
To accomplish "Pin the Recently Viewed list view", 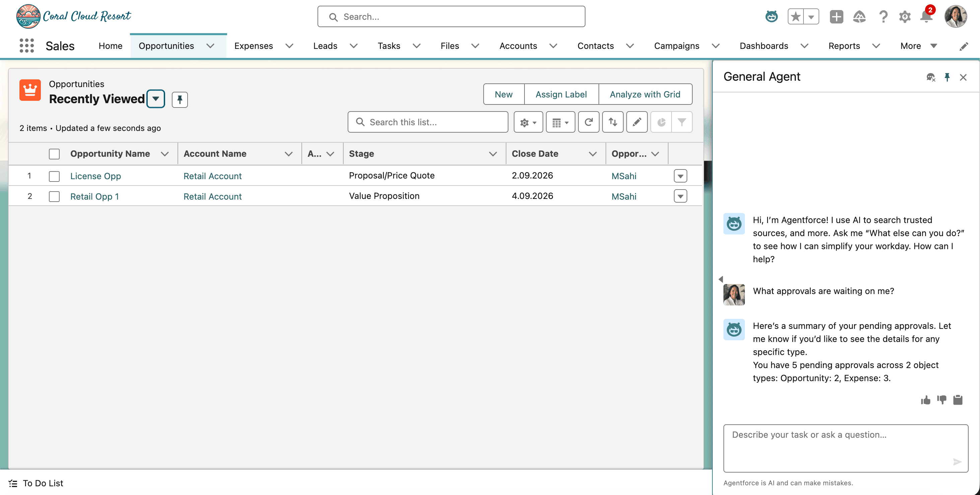I will point(180,99).
